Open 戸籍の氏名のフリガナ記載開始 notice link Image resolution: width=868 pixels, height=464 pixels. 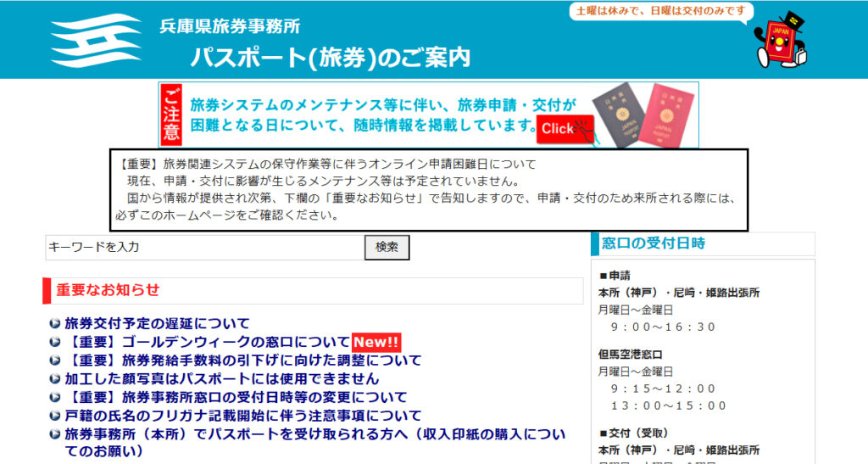coord(242,416)
